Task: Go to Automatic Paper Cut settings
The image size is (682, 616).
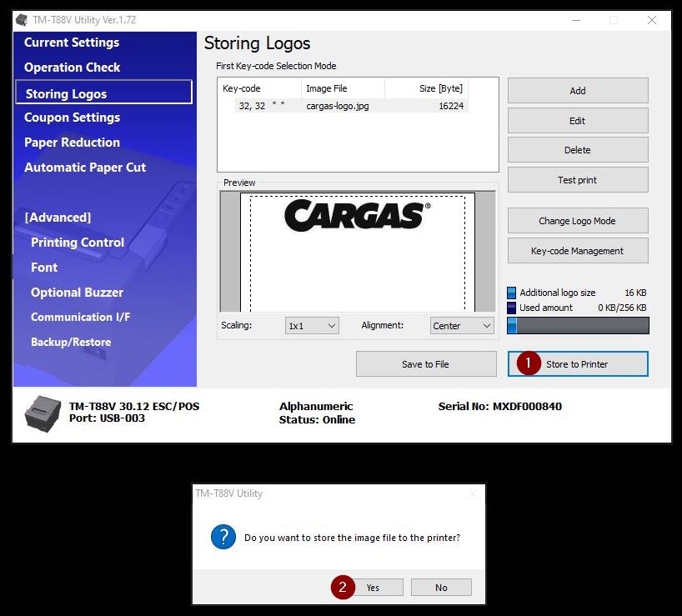Action: coord(85,168)
